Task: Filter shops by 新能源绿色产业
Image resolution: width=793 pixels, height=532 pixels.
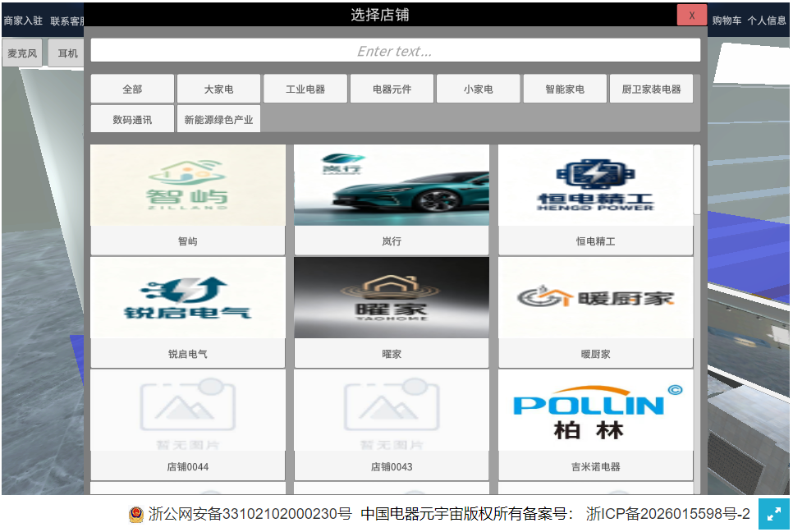Action: 218,119
